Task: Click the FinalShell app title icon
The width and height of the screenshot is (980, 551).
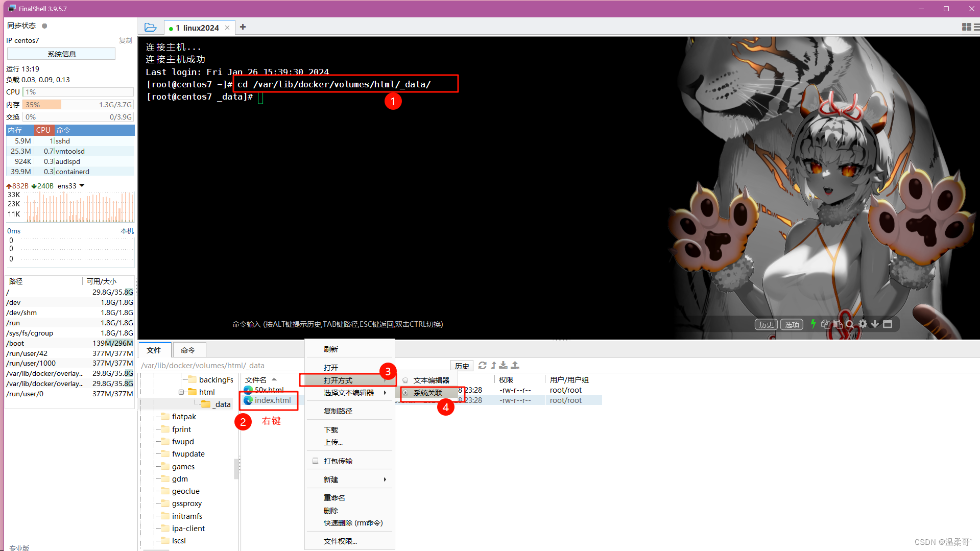Action: (x=12, y=8)
